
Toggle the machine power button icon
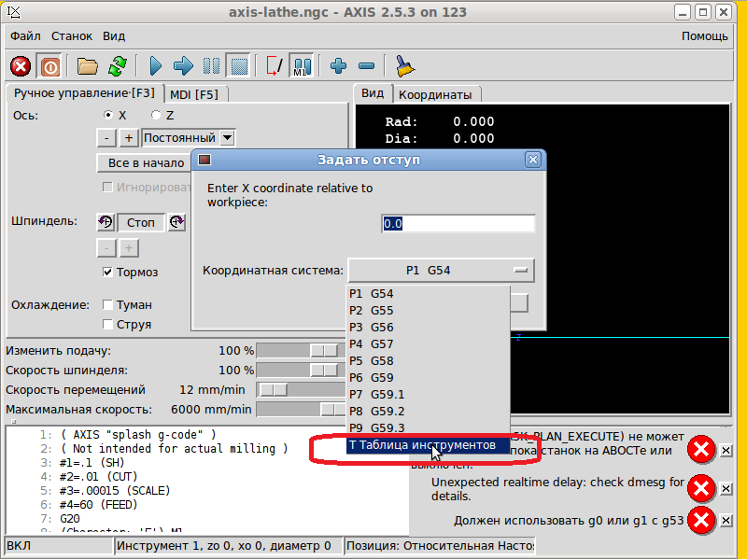click(x=49, y=66)
